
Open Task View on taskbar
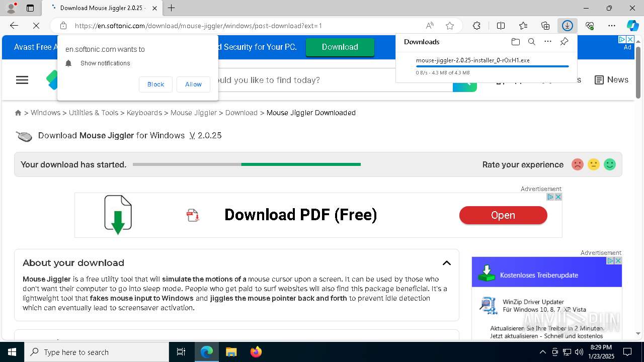click(x=181, y=352)
